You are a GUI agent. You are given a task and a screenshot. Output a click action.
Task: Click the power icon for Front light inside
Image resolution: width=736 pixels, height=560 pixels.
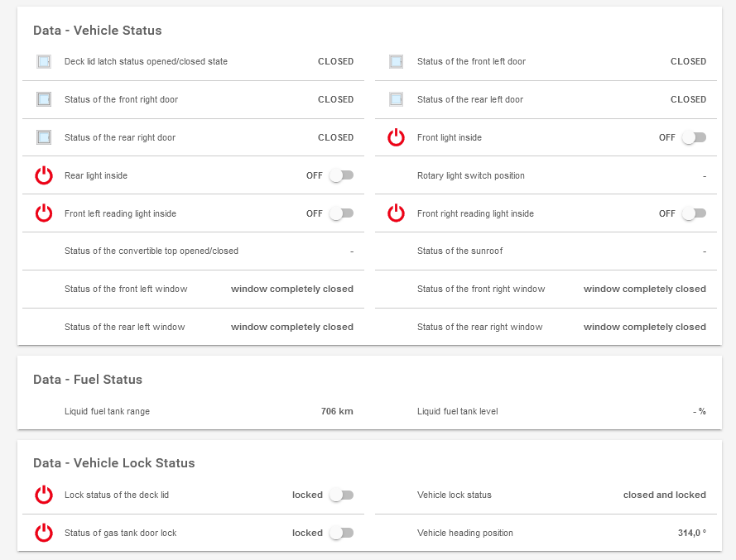click(397, 138)
